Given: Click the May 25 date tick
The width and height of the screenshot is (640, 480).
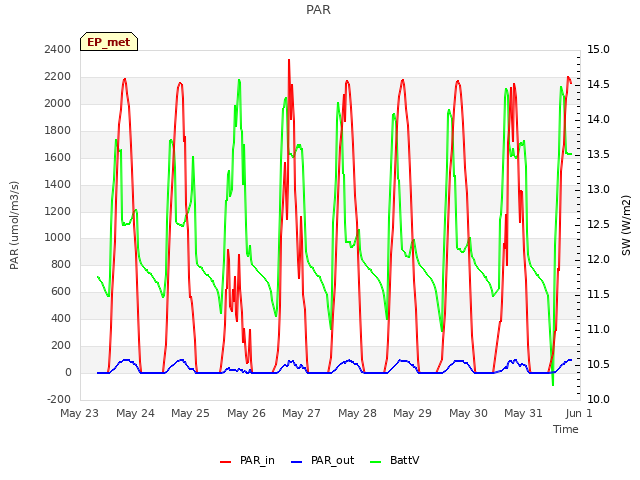Looking at the screenshot, I should tap(190, 413).
